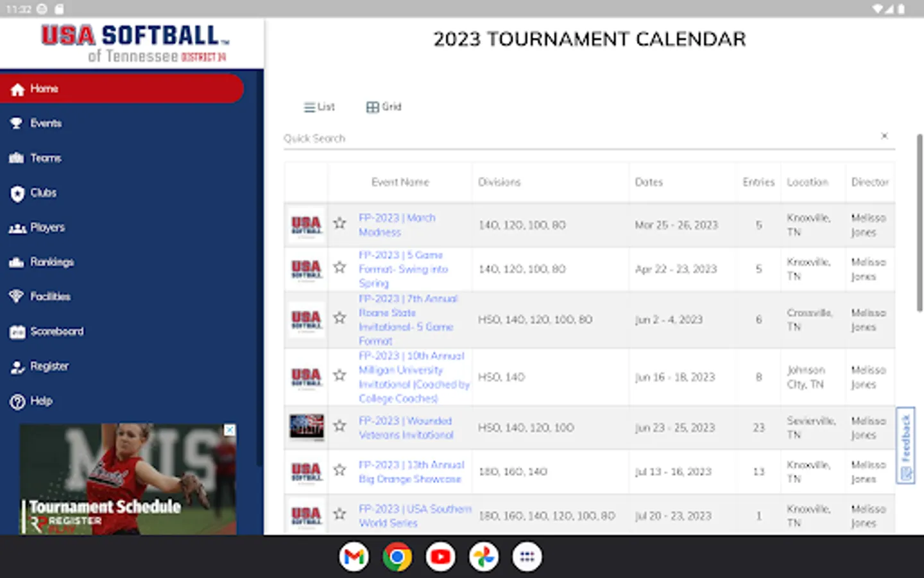Sort by Location column header
This screenshot has height=578, width=924.
pyautogui.click(x=807, y=182)
